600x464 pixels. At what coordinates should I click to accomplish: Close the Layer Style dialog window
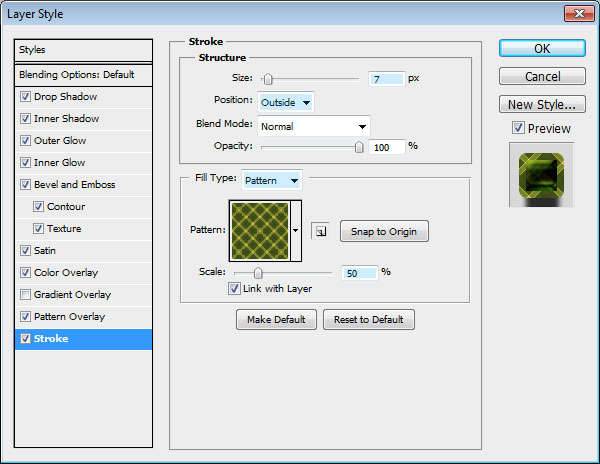(578, 13)
